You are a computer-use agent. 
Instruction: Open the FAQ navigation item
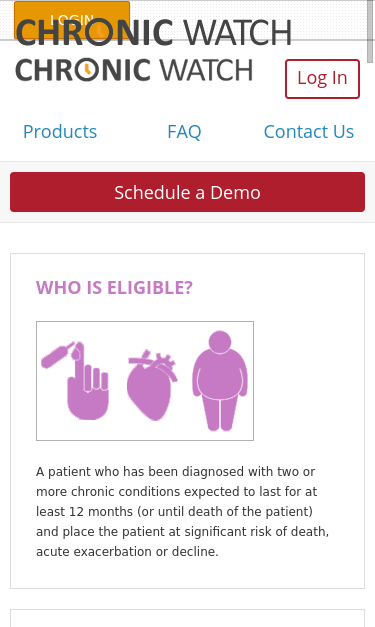pyautogui.click(x=184, y=132)
